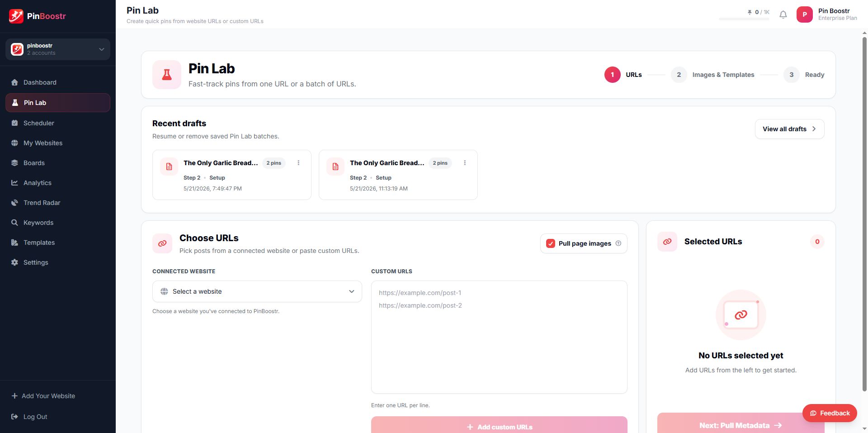The height and width of the screenshot is (433, 868).
Task: Click the Log Out arrow icon
Action: pyautogui.click(x=14, y=417)
